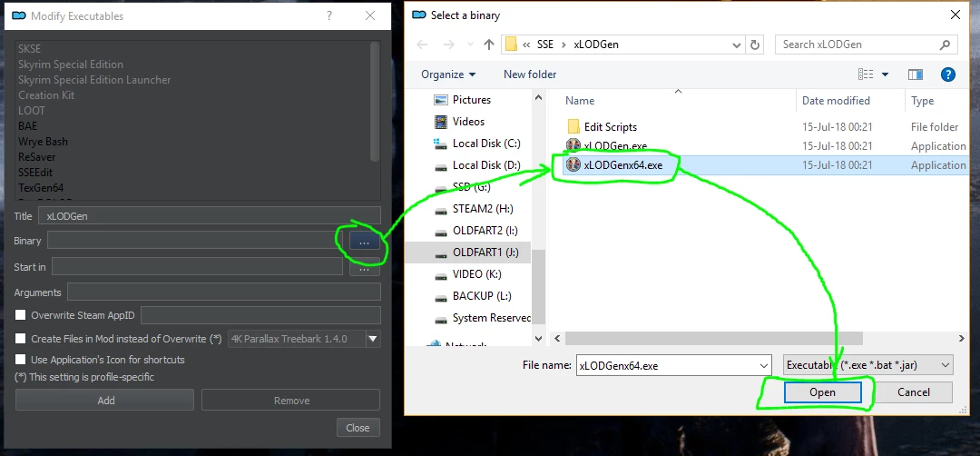
Task: Click the executables list vertical scrollbar
Action: click(x=375, y=100)
